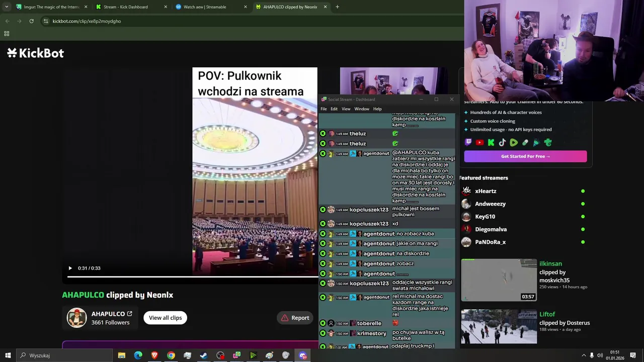Open the tab search dropdown arrow
The width and height of the screenshot is (644, 362).
7,7
